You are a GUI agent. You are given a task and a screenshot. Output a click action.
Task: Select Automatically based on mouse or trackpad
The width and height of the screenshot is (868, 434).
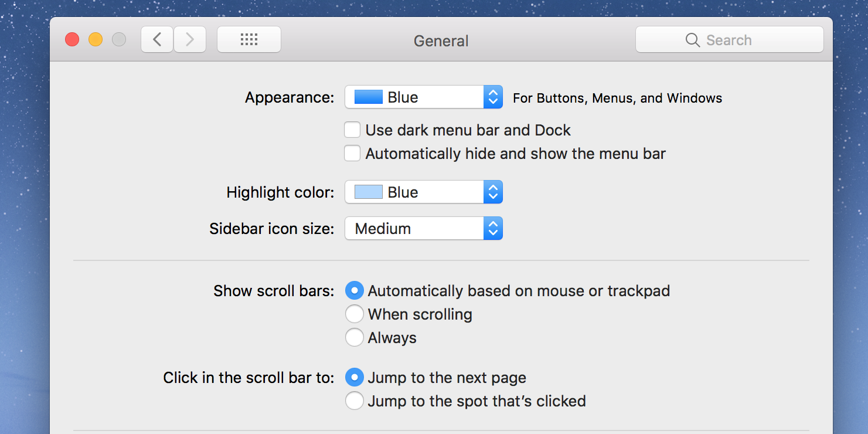click(x=354, y=291)
